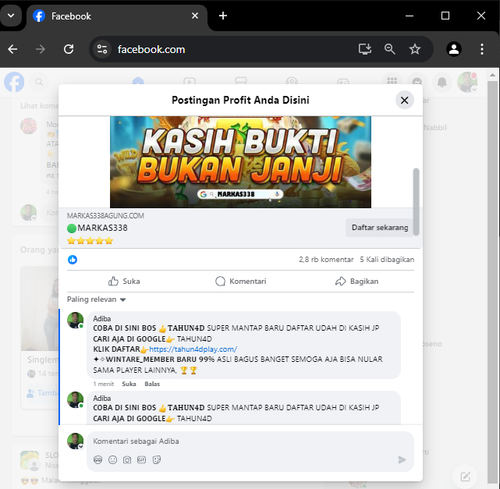Open the sticker picker in comment box

(x=156, y=460)
